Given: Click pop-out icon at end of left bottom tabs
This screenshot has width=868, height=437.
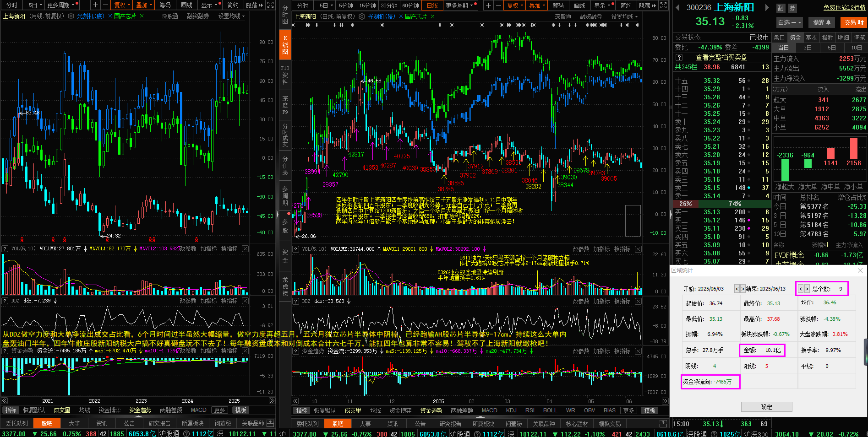Looking at the screenshot, I should 270,423.
